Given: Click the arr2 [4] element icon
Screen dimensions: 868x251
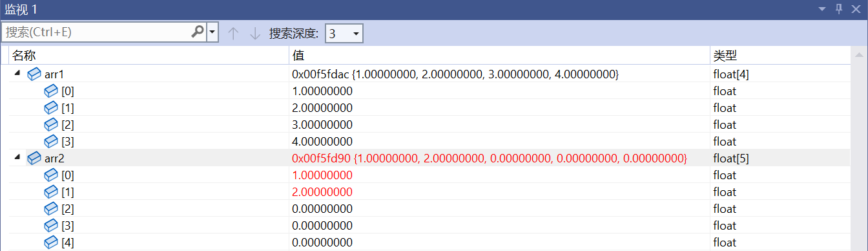Looking at the screenshot, I should click(x=51, y=243).
